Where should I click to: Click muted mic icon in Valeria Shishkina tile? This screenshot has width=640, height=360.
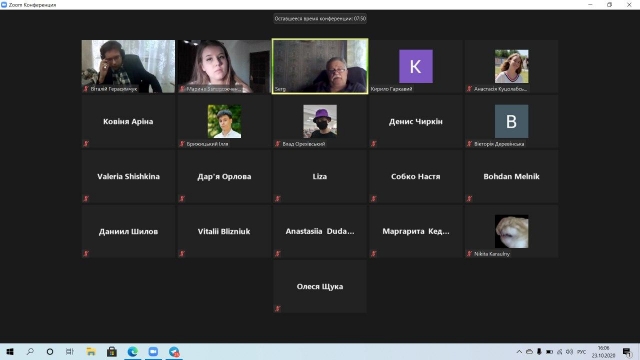[86, 199]
